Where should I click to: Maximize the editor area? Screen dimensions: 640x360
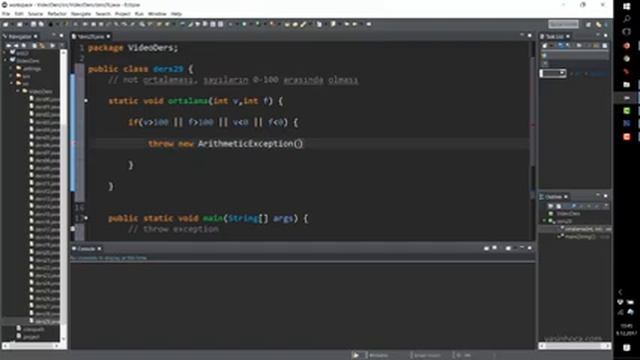tap(530, 36)
